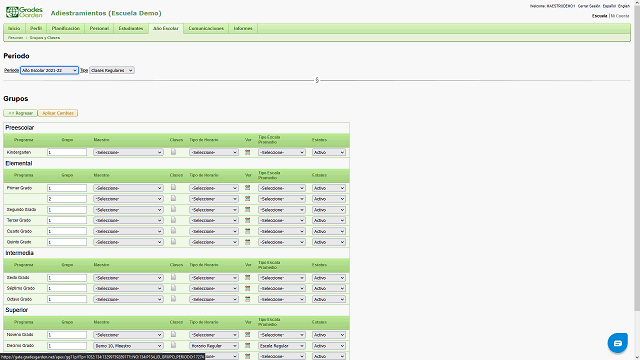Viewport: 640px width, 360px height.
Task: View calendar icon for Noveno Grado
Action: coord(247,335)
